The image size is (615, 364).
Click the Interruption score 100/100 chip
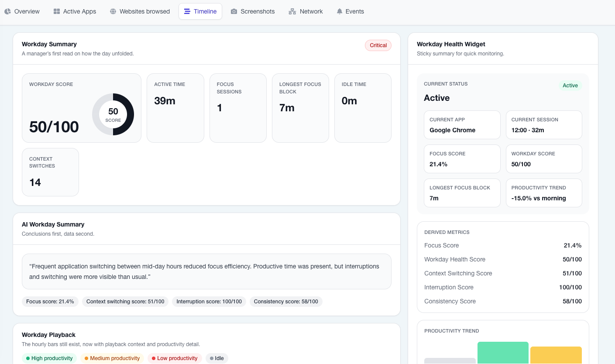click(x=209, y=302)
